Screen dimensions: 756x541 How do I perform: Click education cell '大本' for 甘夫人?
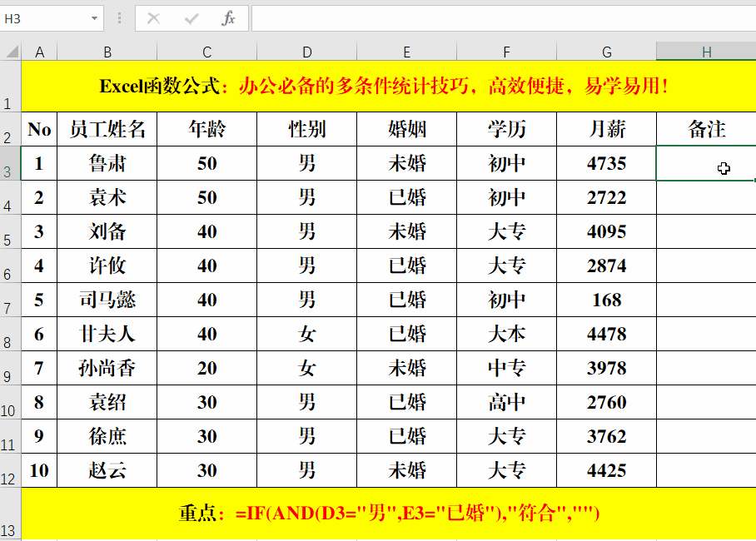(x=506, y=334)
